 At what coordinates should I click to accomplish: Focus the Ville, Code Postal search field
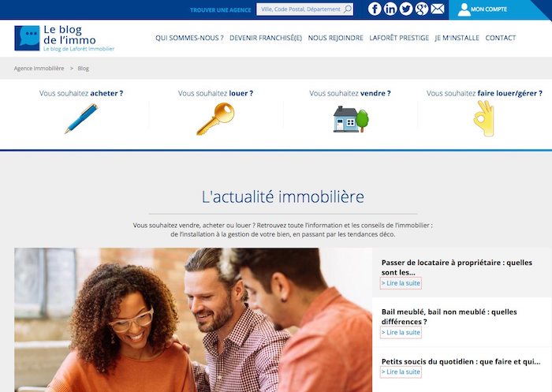[301, 9]
